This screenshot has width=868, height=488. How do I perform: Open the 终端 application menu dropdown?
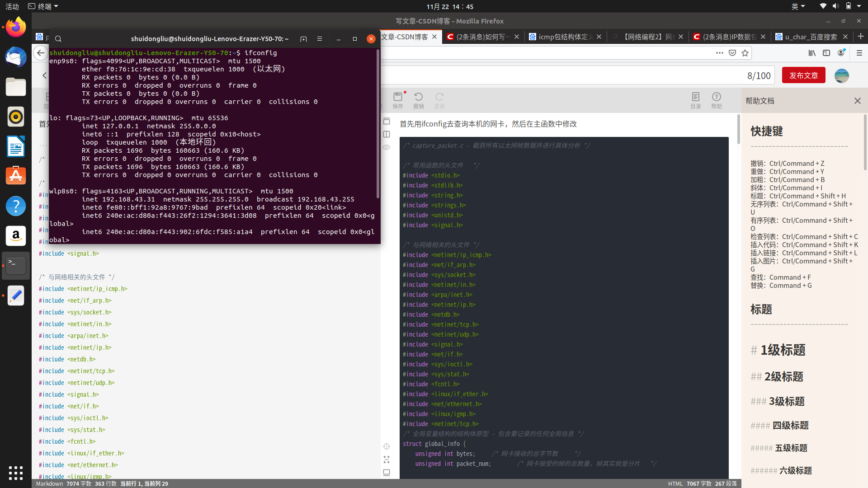[x=43, y=6]
